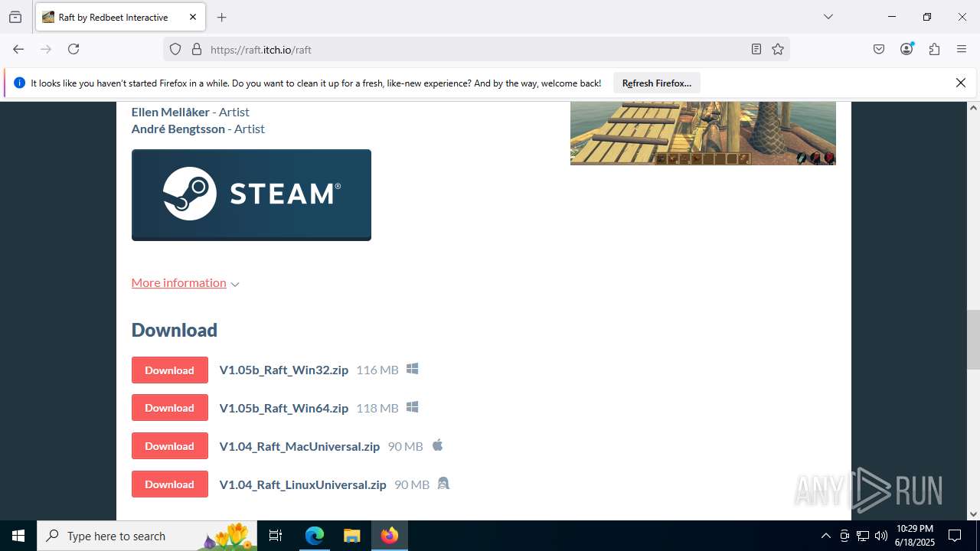Download V1.04_Raft_LinuxUniversal.zip
This screenshot has width=980, height=551.
pyautogui.click(x=170, y=484)
